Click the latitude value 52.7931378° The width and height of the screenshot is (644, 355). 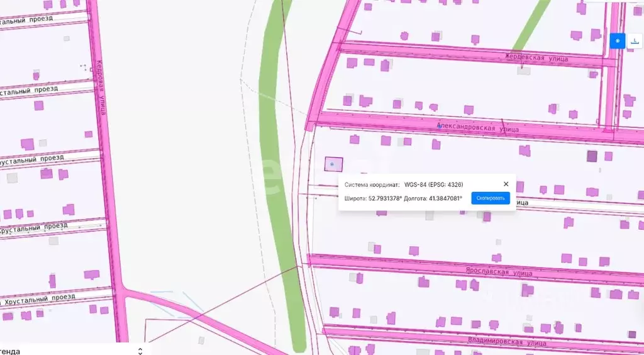click(x=385, y=198)
